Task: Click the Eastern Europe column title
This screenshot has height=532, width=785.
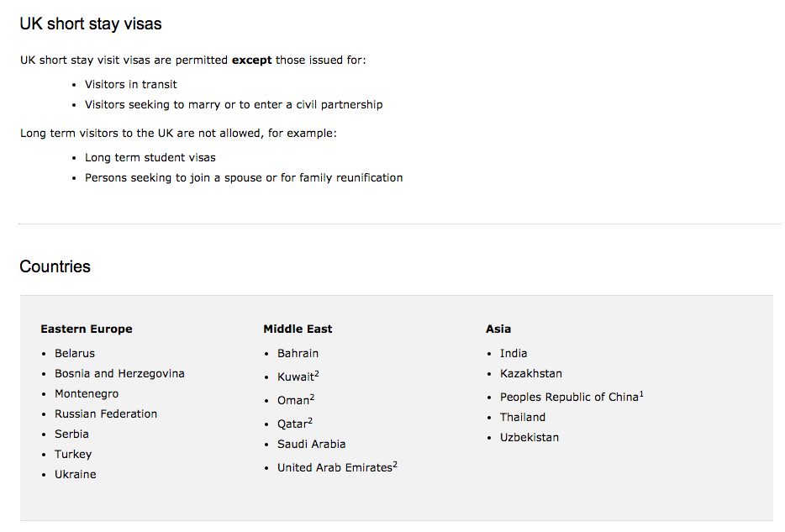Action: pyautogui.click(x=87, y=329)
